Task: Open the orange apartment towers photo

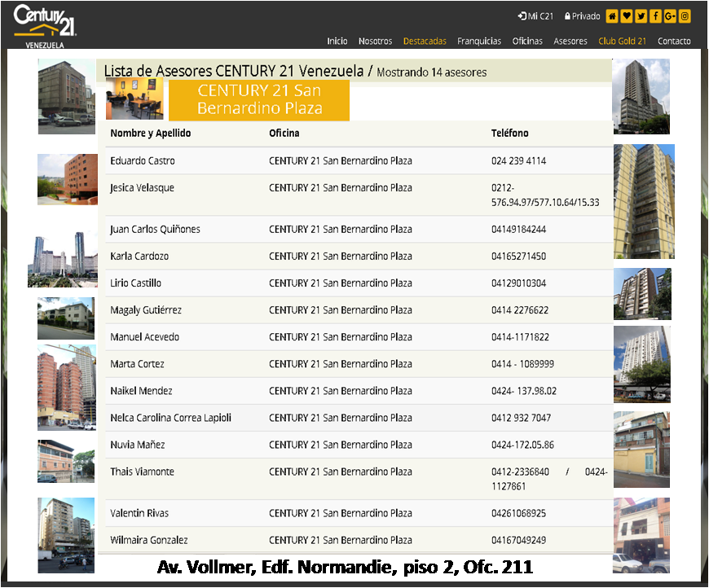Action: pos(67,388)
